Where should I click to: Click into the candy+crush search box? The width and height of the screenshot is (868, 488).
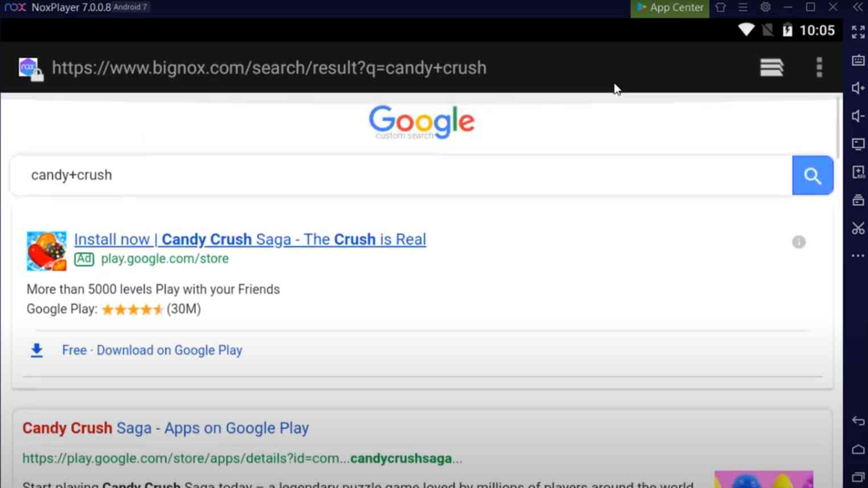402,175
